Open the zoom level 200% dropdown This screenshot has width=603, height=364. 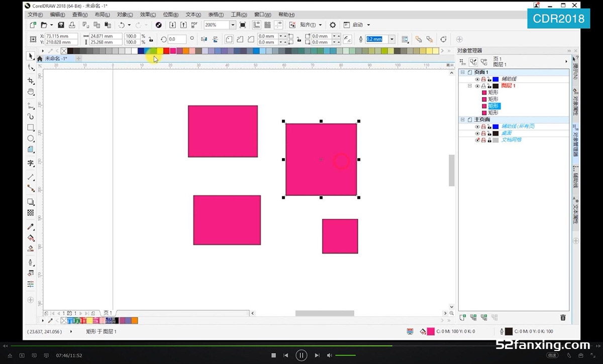coord(233,25)
